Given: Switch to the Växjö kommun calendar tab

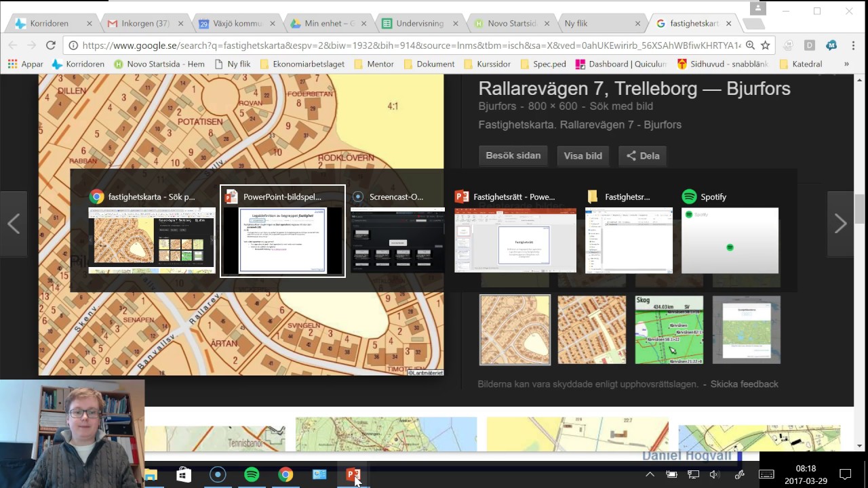Looking at the screenshot, I should point(237,23).
